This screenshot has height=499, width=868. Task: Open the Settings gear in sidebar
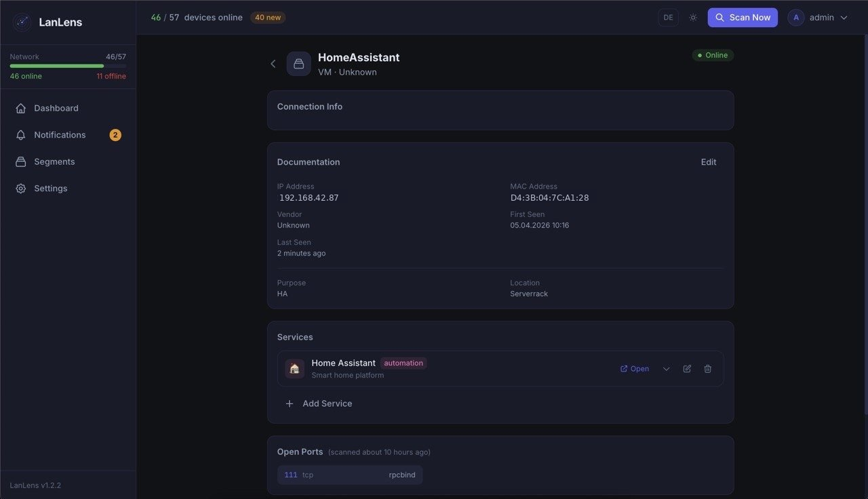click(21, 188)
